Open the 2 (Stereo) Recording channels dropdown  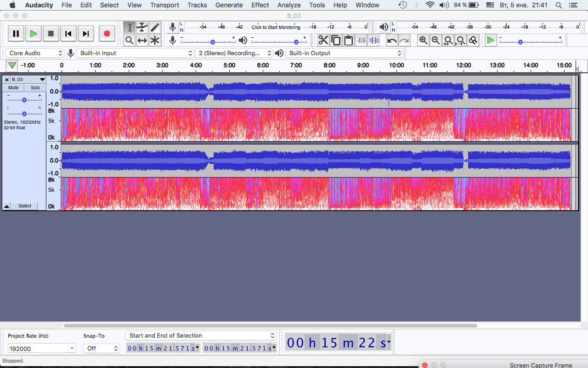point(234,53)
